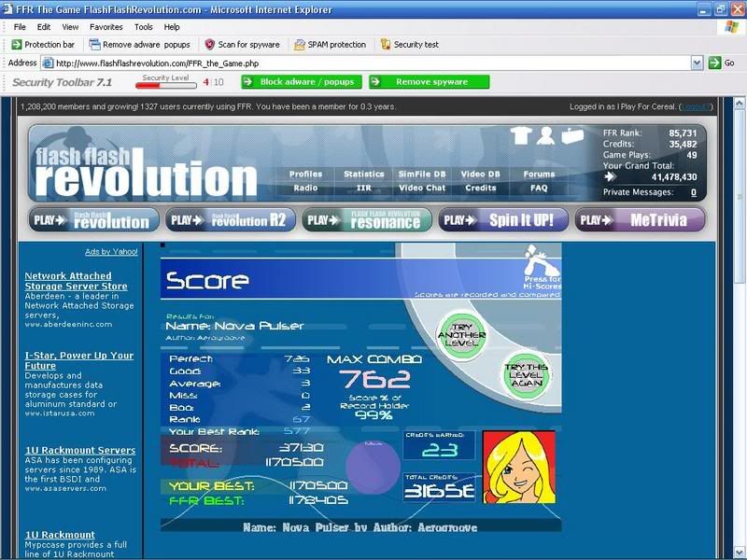Image resolution: width=747 pixels, height=560 pixels.
Task: Open the Favorites menu
Action: pyautogui.click(x=106, y=27)
